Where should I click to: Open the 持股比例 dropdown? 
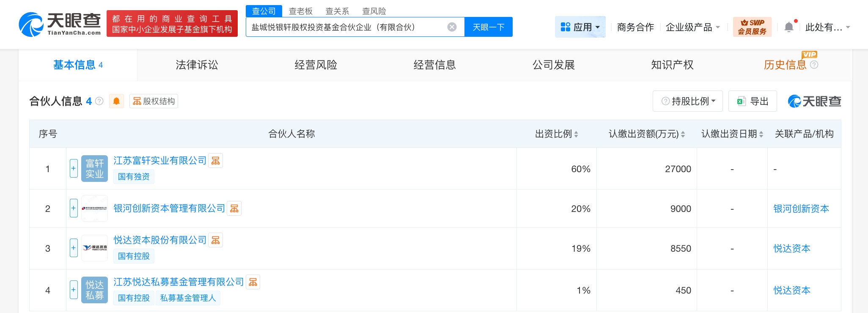(x=687, y=101)
